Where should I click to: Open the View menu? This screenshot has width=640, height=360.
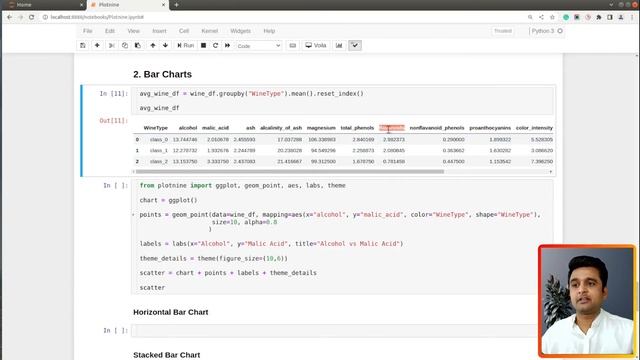(x=133, y=31)
